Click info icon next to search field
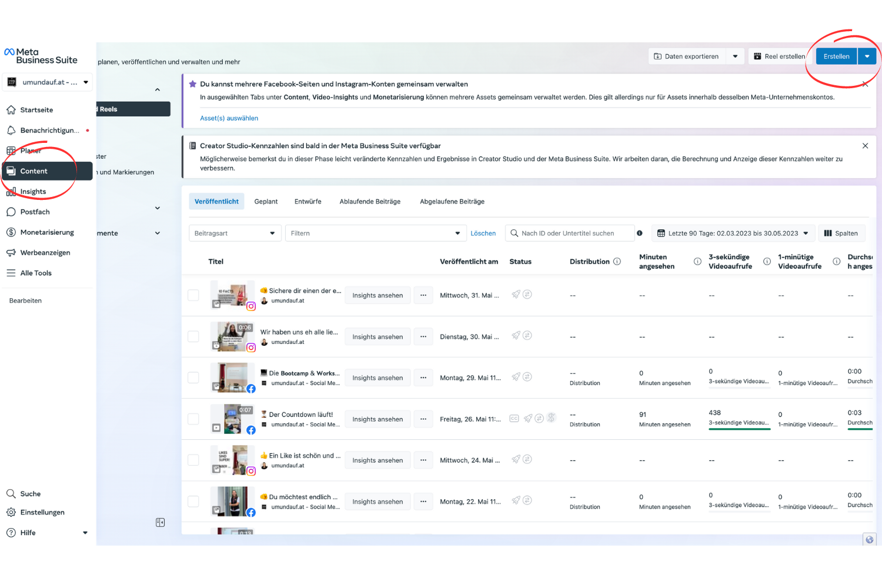This screenshot has width=882, height=588. click(640, 233)
